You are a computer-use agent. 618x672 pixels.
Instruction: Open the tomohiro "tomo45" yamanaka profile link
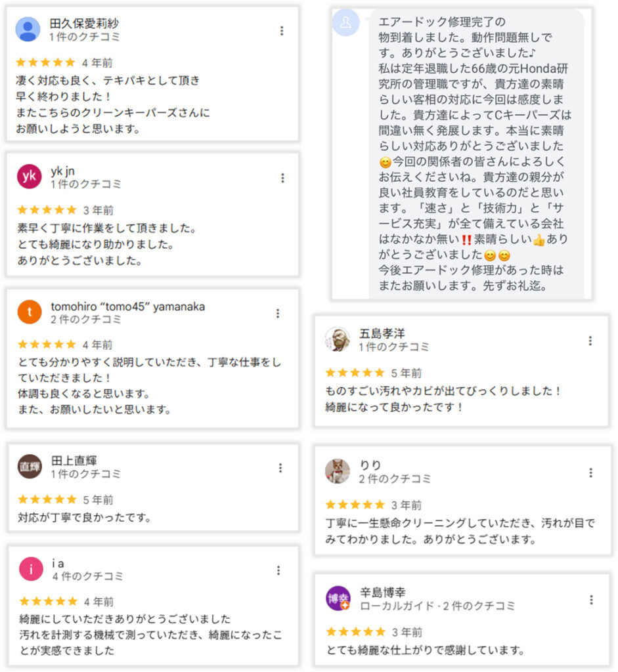(127, 306)
